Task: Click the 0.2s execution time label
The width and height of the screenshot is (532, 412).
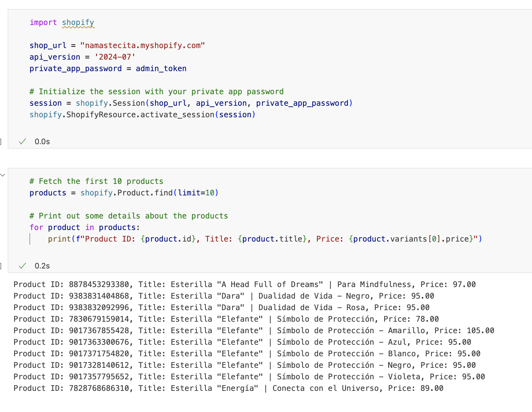Action: tap(42, 266)
